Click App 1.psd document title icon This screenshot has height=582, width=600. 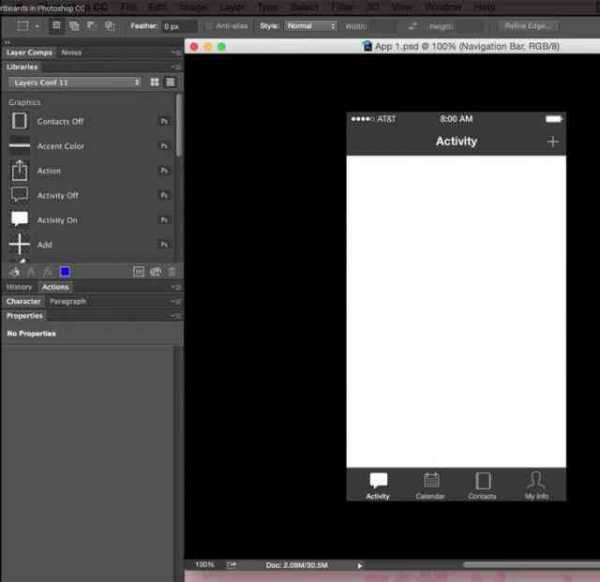(367, 46)
